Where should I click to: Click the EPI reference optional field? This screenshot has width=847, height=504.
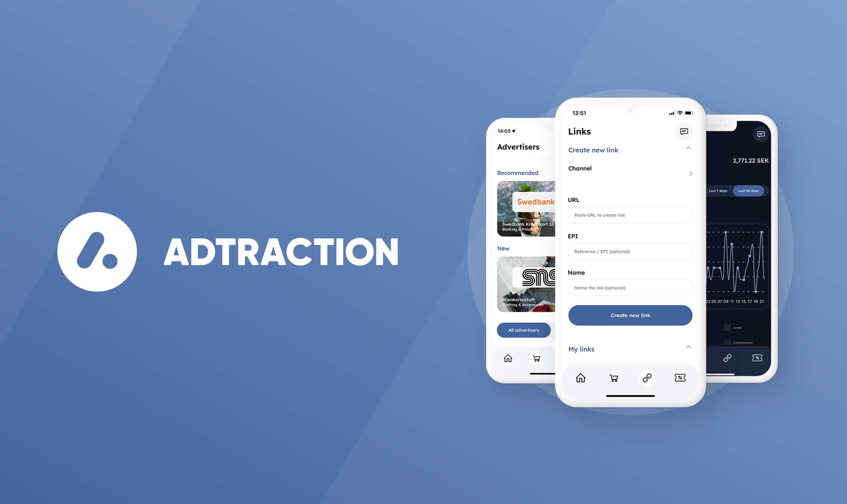630,251
